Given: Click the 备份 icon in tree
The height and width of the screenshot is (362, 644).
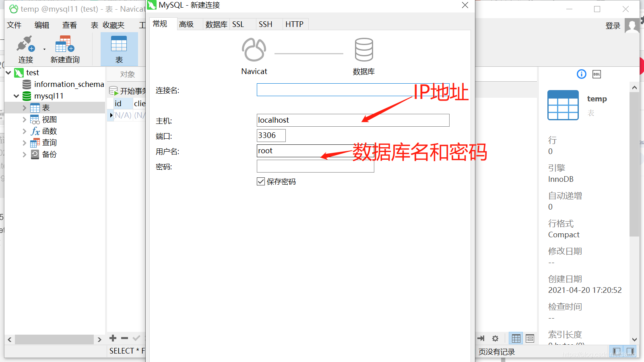Looking at the screenshot, I should point(35,154).
